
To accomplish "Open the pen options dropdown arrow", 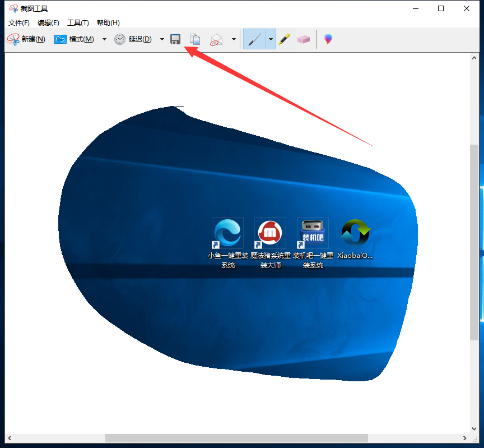I will 269,39.
